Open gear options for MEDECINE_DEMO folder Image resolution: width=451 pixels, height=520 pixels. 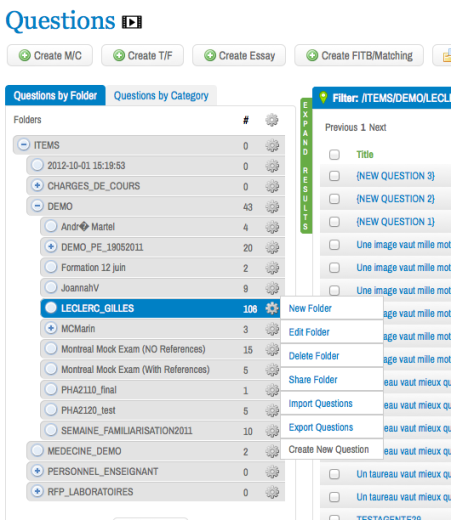tap(272, 451)
